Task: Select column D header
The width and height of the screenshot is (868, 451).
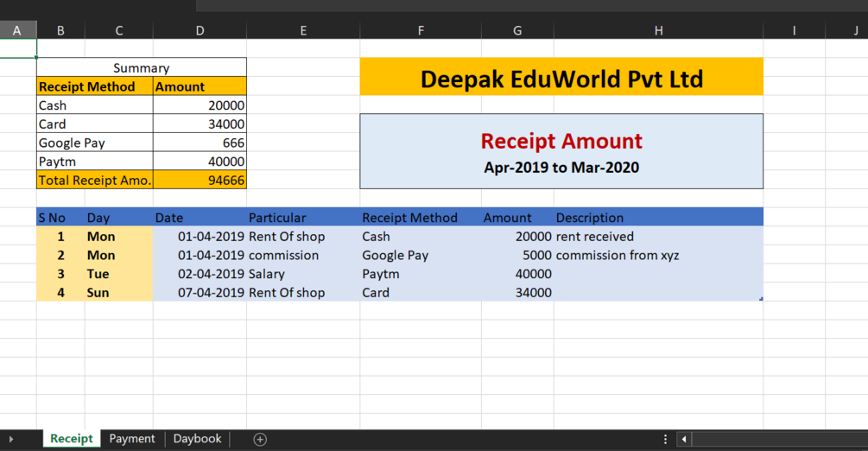Action: click(200, 30)
